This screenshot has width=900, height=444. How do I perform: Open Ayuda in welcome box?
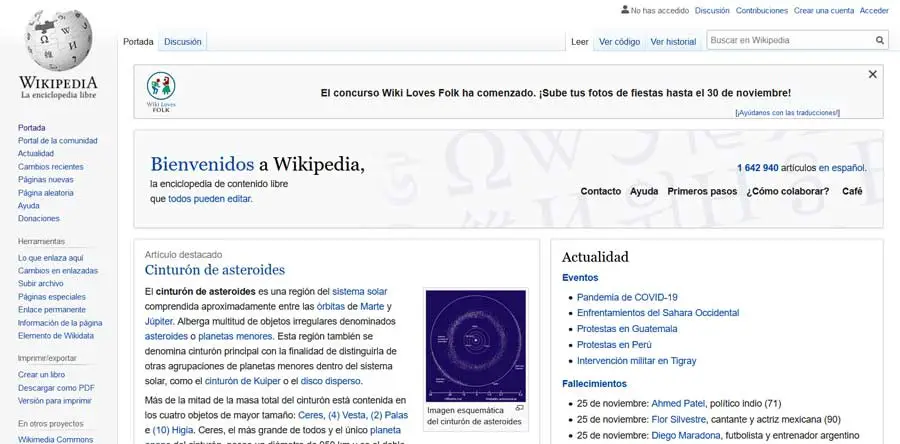[x=644, y=192]
